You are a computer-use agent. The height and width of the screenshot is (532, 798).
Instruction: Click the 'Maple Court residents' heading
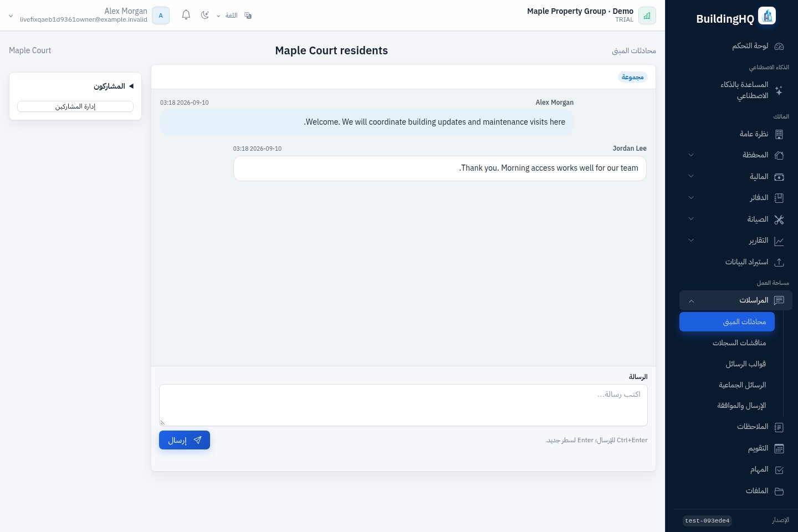click(x=331, y=50)
